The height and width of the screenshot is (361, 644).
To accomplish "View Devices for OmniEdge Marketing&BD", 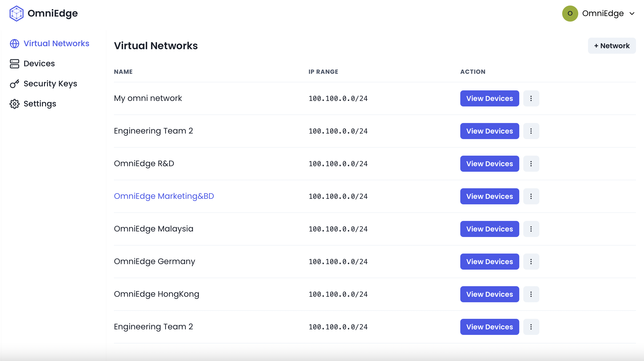I will pos(489,196).
